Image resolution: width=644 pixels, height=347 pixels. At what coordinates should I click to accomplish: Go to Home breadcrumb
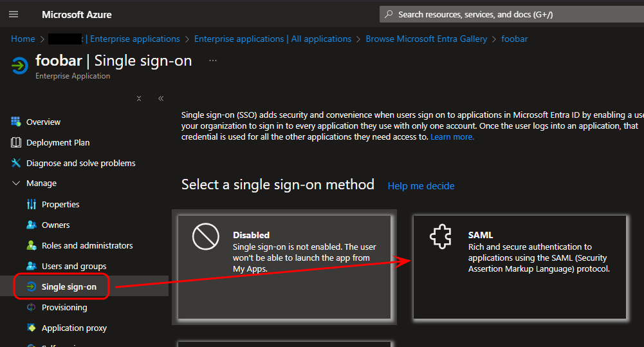pos(23,39)
